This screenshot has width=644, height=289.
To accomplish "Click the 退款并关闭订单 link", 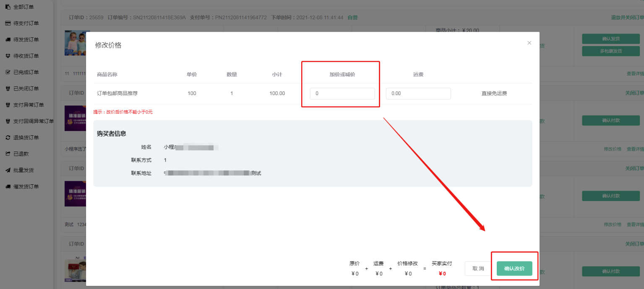I will 627,18.
